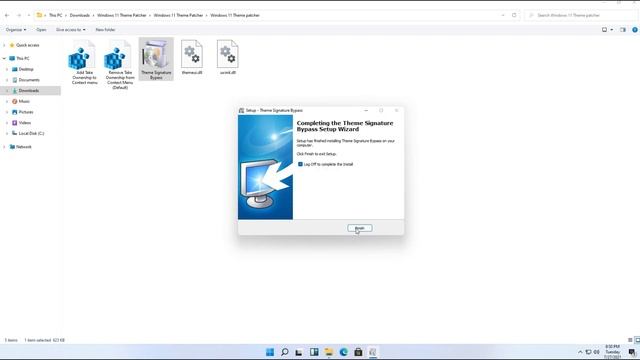
Task: Select This PC in navigation pane
Action: 22,58
